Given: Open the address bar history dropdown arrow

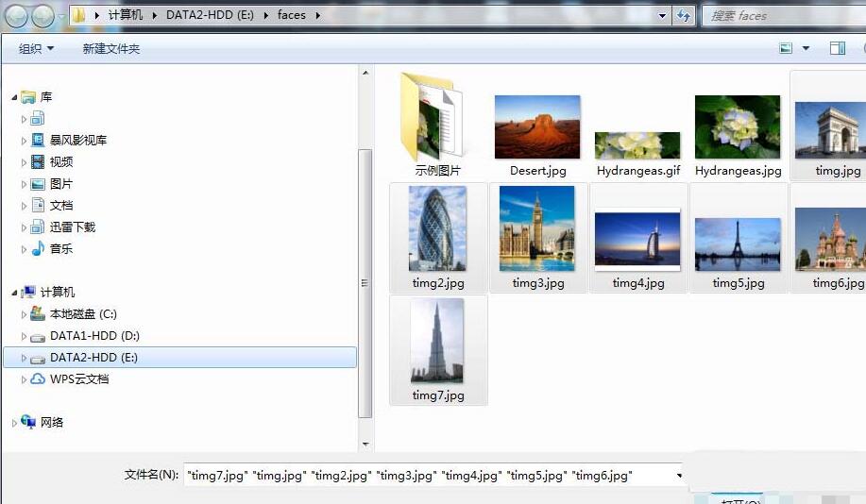Looking at the screenshot, I should pos(662,15).
